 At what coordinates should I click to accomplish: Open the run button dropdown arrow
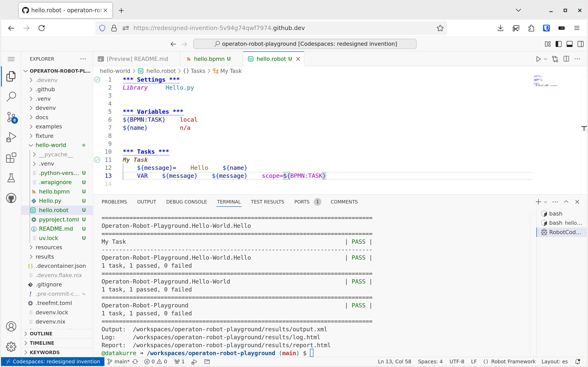546,59
